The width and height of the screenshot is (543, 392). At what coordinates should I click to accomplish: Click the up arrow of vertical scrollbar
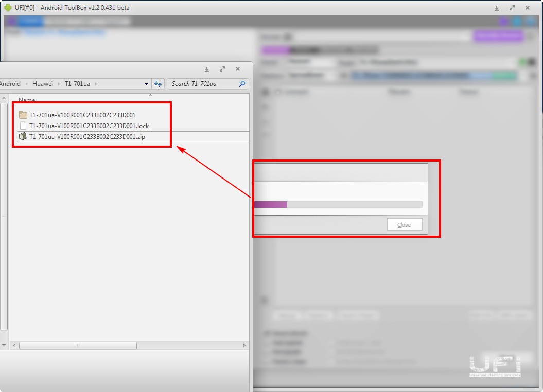pyautogui.click(x=4, y=98)
